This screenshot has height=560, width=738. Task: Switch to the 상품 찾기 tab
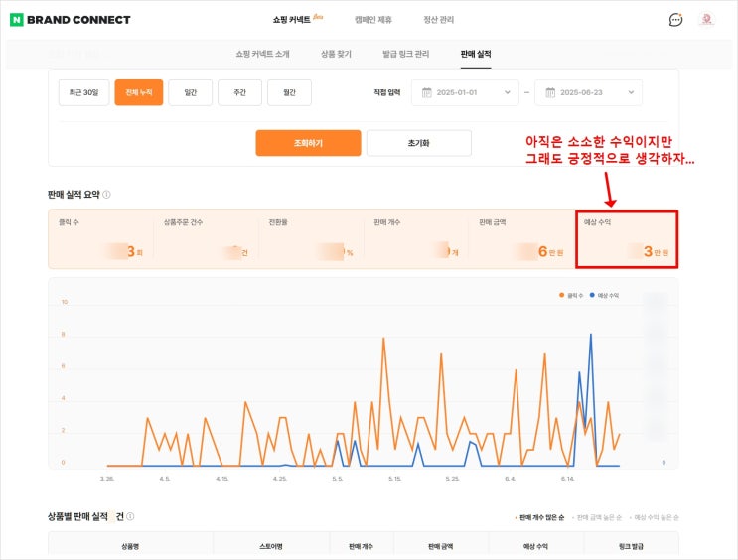pos(336,54)
